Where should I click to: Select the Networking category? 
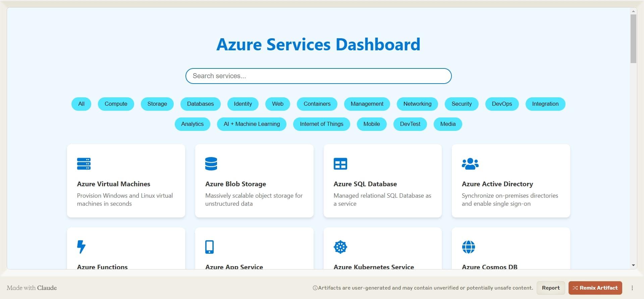[417, 104]
